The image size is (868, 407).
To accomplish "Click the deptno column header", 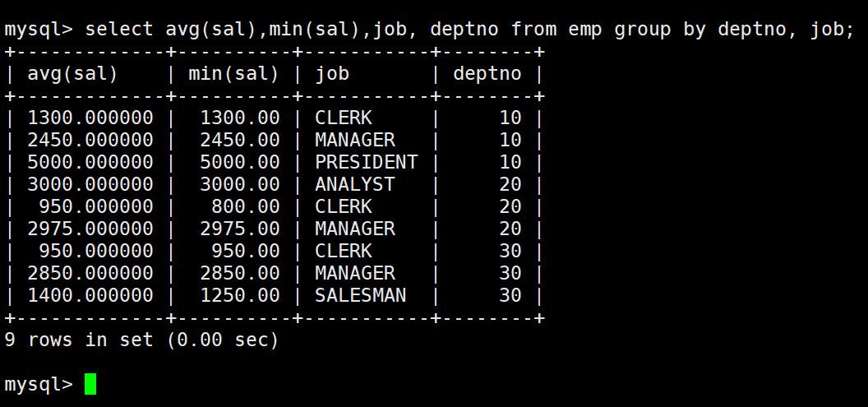I will [487, 74].
